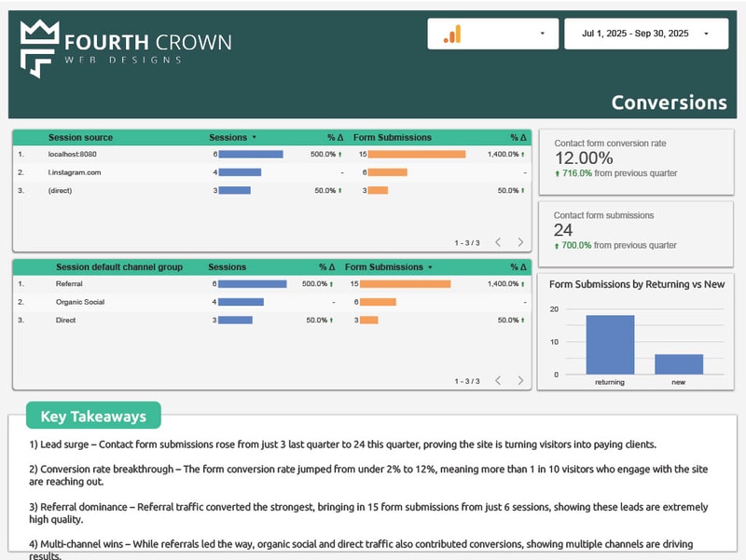Select the Conversions page title

click(670, 102)
